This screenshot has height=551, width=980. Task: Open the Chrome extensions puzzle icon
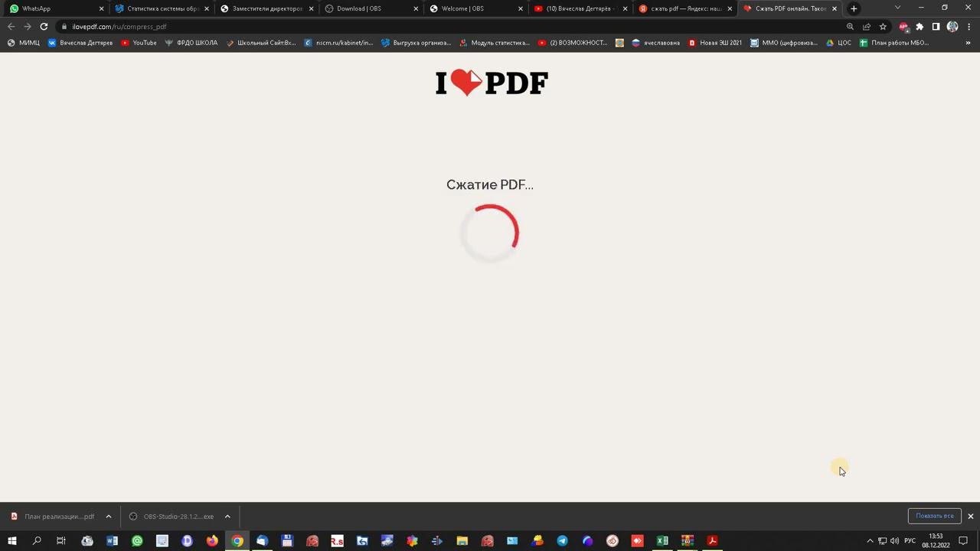click(x=920, y=27)
